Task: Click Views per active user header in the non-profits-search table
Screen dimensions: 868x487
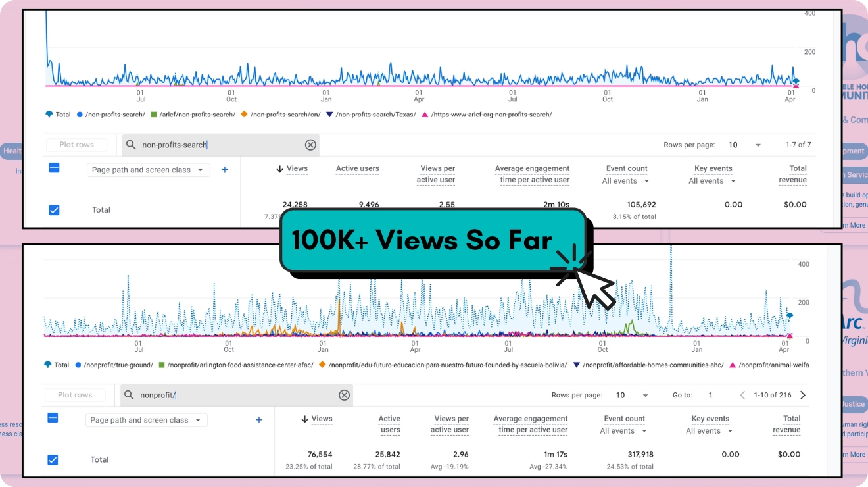Action: click(436, 174)
